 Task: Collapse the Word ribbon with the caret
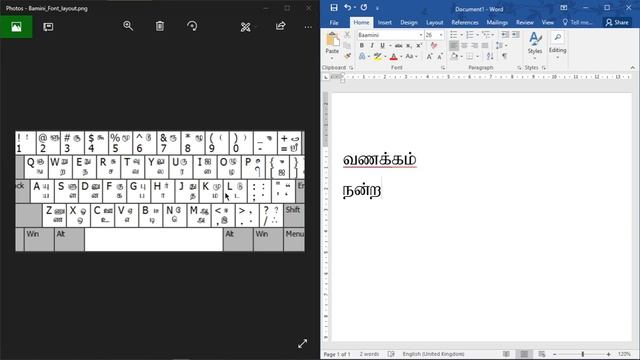click(x=632, y=68)
